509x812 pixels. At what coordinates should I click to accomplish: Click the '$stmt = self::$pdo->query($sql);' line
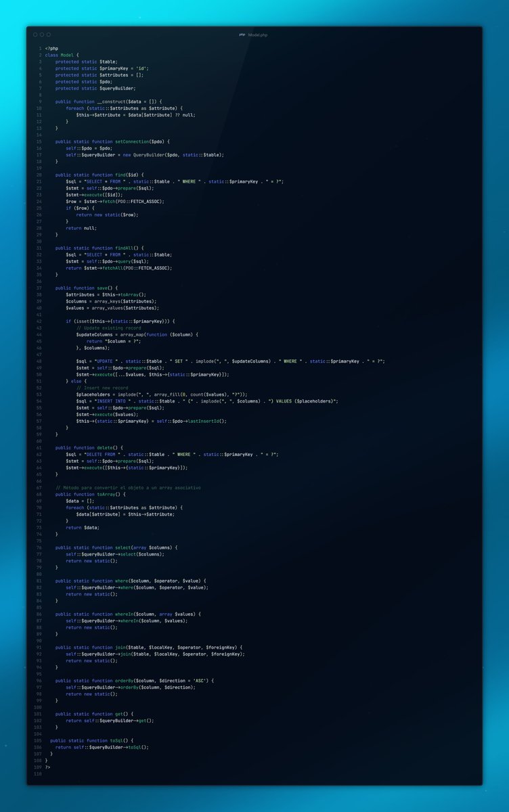(x=107, y=261)
